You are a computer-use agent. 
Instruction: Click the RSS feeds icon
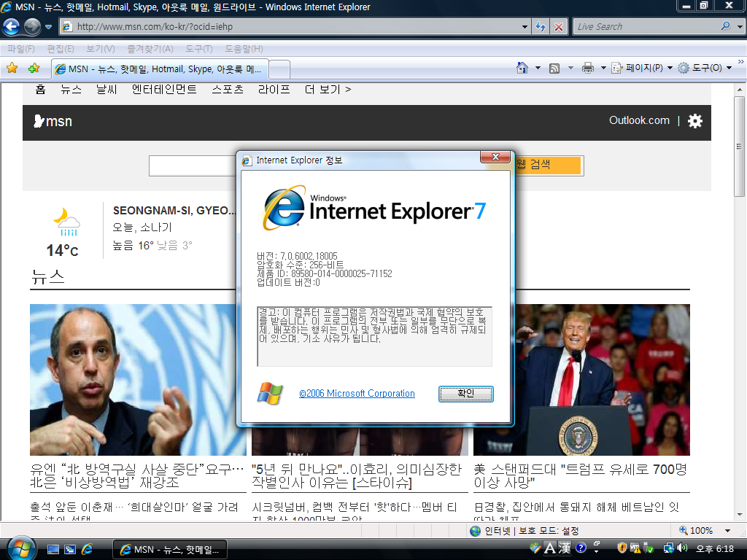click(x=554, y=68)
